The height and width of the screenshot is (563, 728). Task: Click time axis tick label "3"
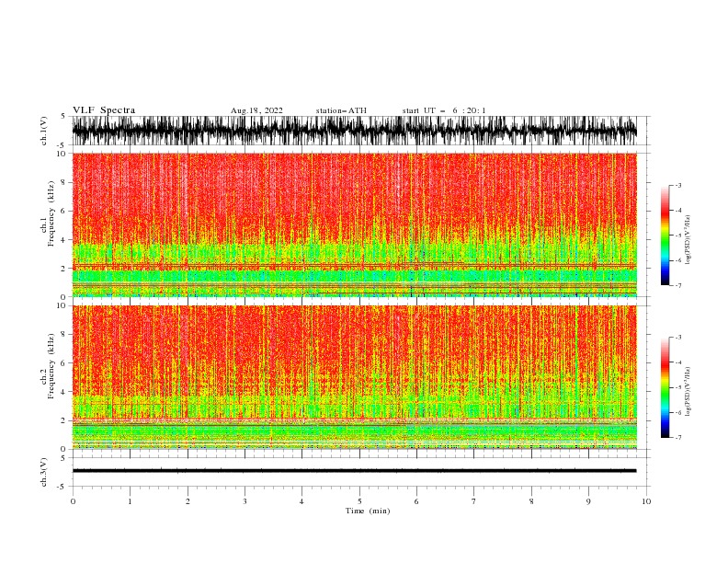pyautogui.click(x=245, y=501)
